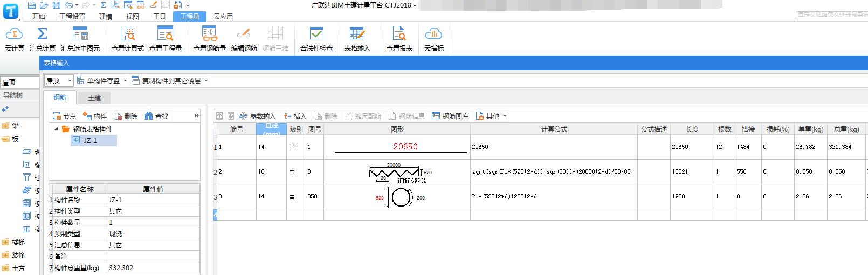The image size is (868, 275).
Task: Click 删除 in component tree toolbar
Action: pos(125,116)
